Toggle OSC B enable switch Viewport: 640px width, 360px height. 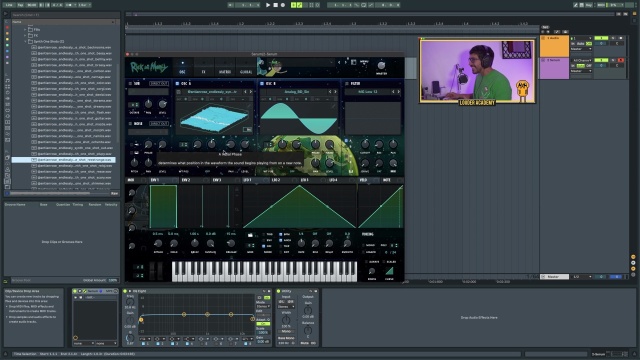point(262,83)
